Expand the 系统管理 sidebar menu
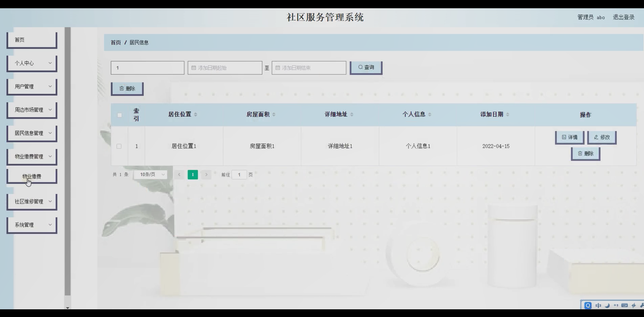Screen dimensions: 644x317 click(x=32, y=225)
